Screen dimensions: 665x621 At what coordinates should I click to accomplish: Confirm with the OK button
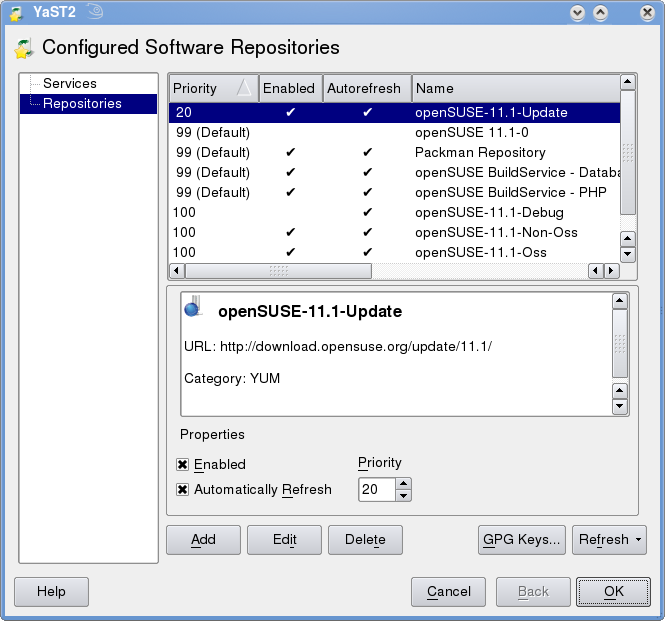click(613, 591)
